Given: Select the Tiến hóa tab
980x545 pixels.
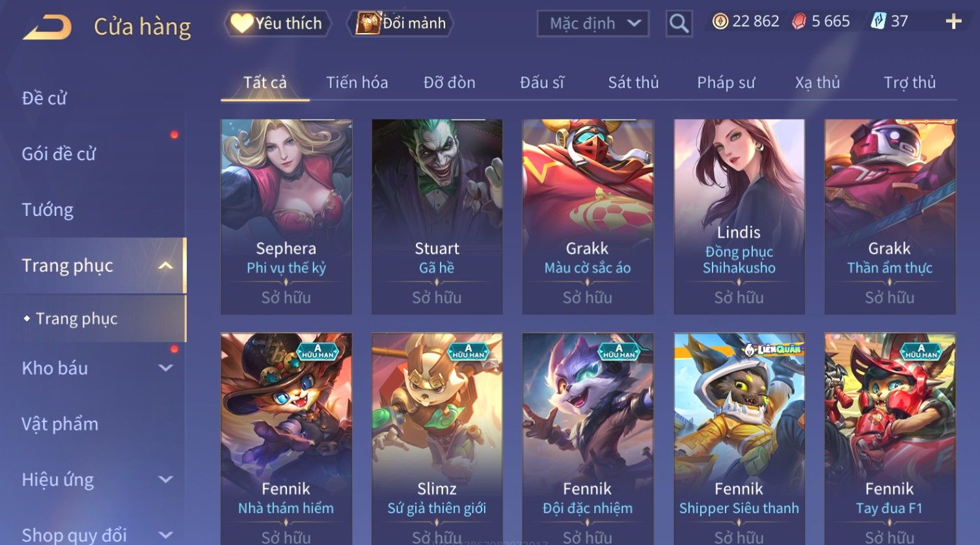Looking at the screenshot, I should pos(357,83).
